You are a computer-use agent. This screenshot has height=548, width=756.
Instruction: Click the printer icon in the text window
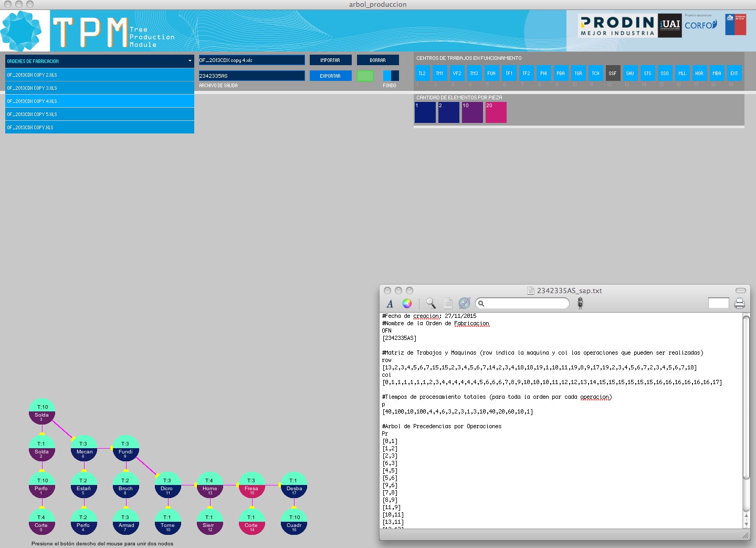click(739, 303)
